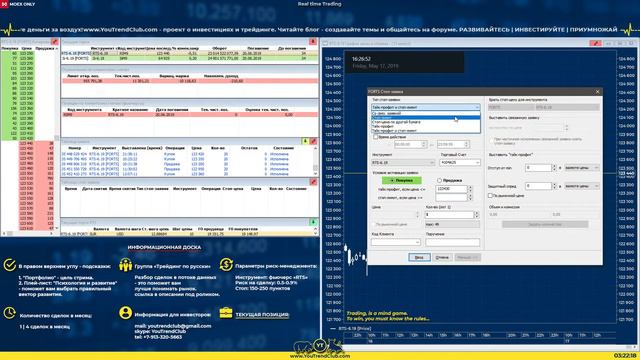Select the 'RTS-6.19 [FORTS]' row in quotes table

pyautogui.click(x=189, y=53)
